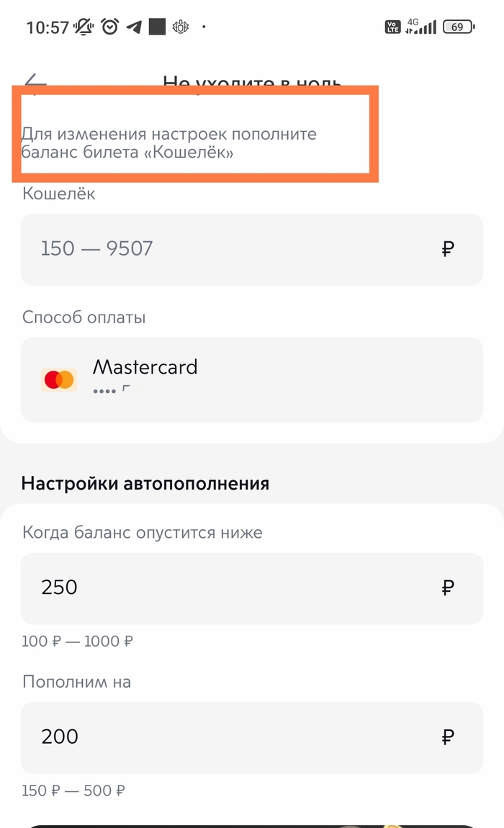Tap the silent mode bell icon
504x828 pixels.
(x=84, y=27)
